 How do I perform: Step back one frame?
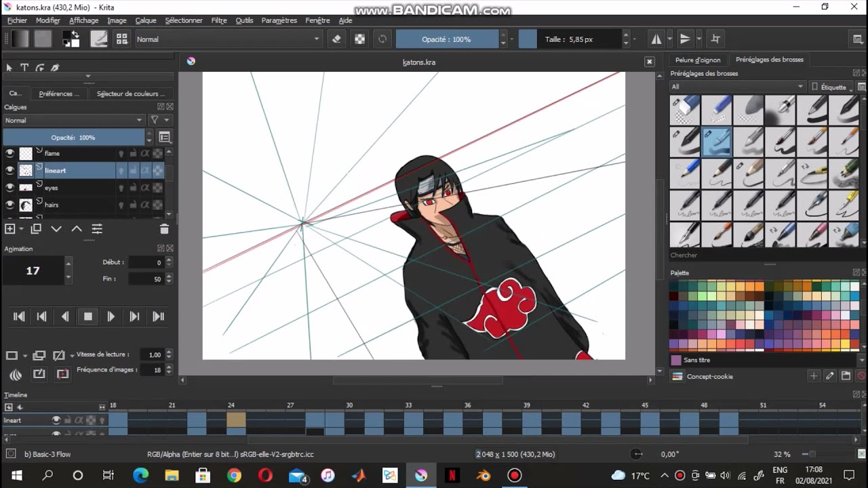[x=65, y=317]
